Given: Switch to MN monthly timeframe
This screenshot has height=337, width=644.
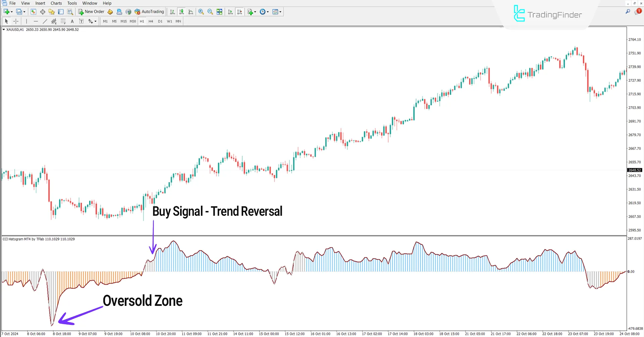Looking at the screenshot, I should point(178,21).
